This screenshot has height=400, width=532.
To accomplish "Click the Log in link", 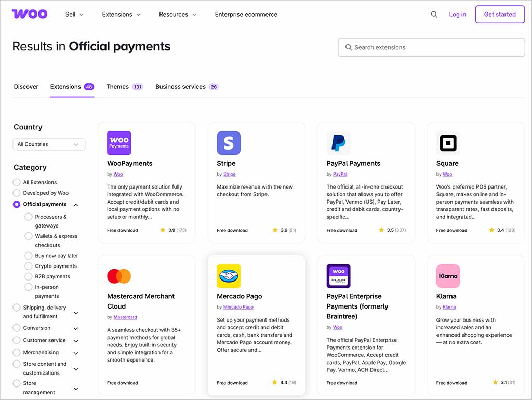I will [457, 14].
